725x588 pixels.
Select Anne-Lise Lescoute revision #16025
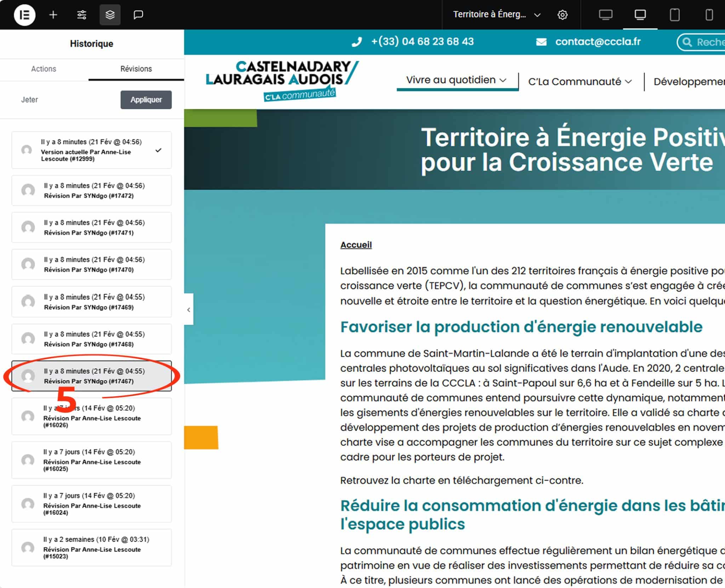[x=92, y=460]
